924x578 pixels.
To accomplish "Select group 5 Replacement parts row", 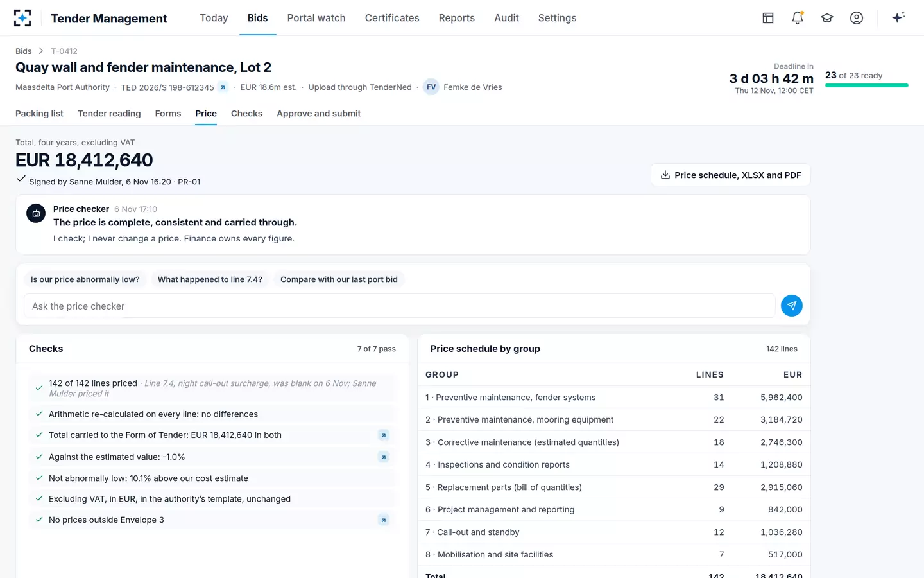I will coord(614,487).
